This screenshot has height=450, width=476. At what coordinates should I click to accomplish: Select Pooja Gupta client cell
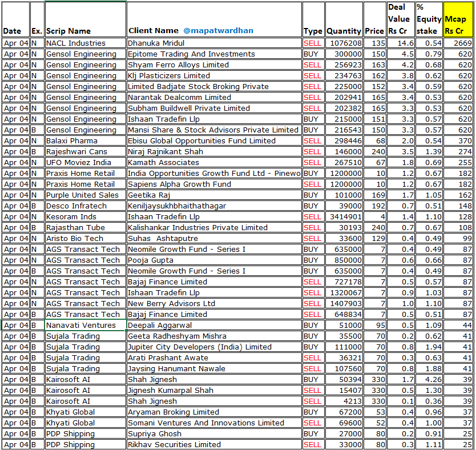coord(214,260)
